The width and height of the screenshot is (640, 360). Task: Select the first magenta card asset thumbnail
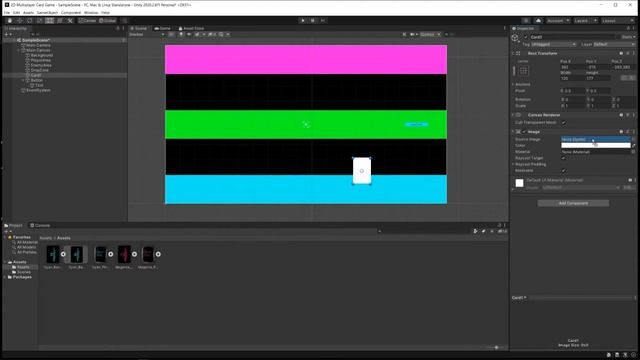click(124, 254)
